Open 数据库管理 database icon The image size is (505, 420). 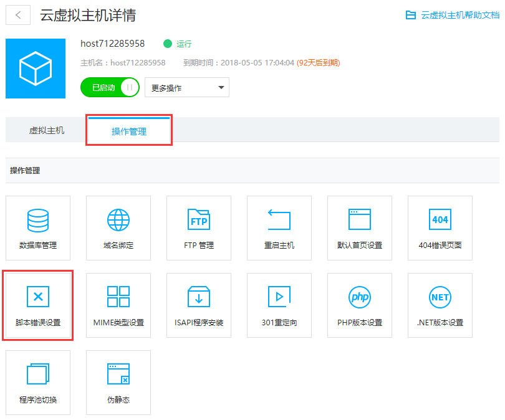[38, 221]
